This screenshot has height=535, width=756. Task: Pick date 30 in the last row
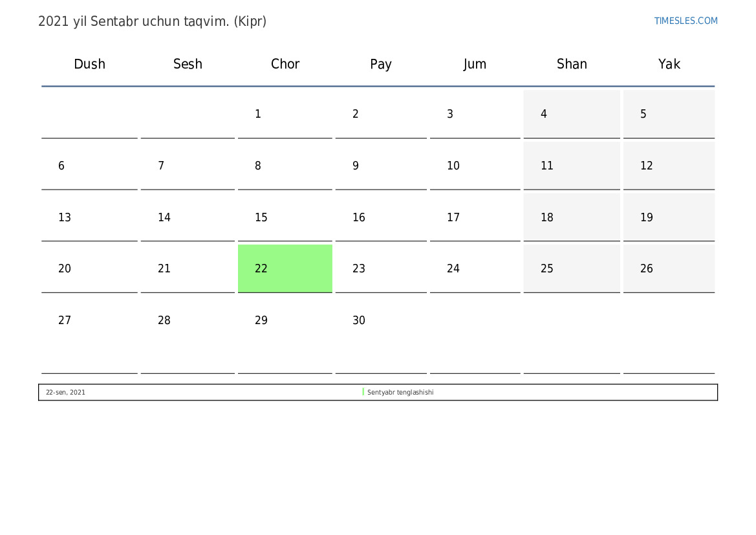(359, 320)
